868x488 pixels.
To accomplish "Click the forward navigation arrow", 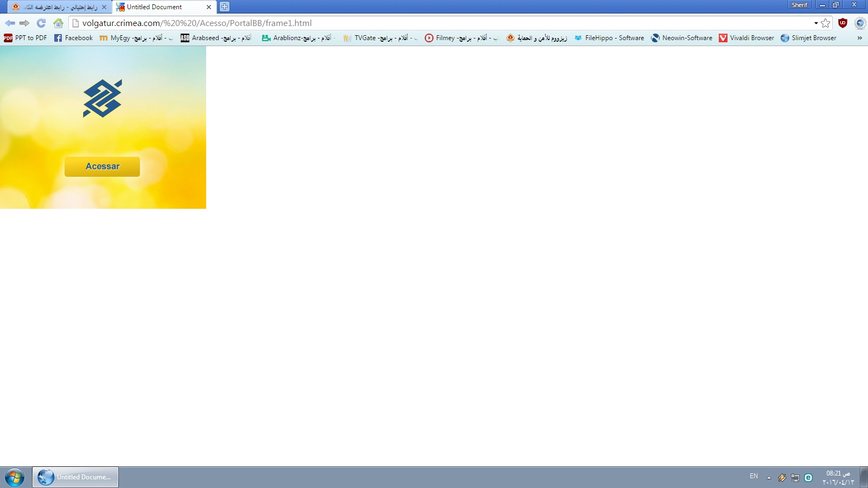I will click(x=24, y=23).
